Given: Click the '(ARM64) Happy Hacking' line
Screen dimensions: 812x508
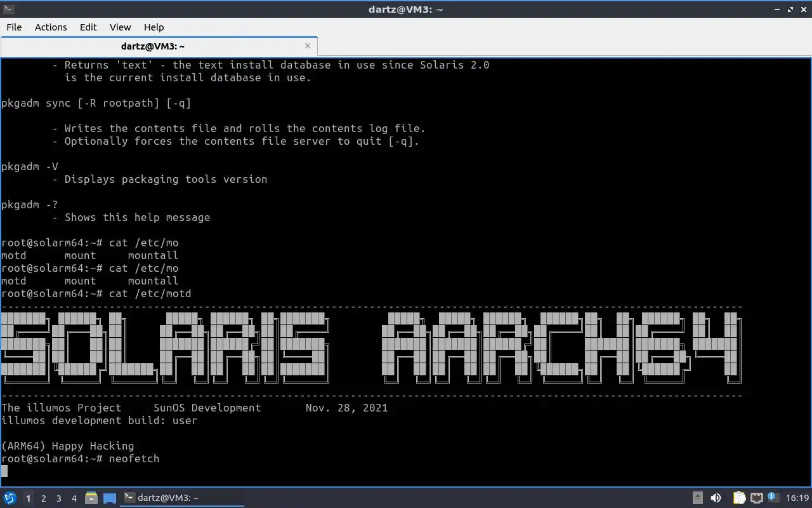Looking at the screenshot, I should tap(67, 446).
